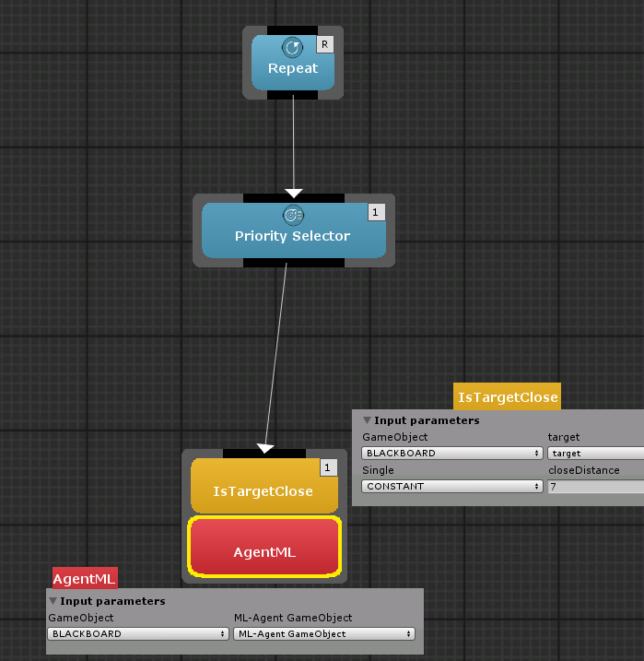644x661 pixels.
Task: Click the top connector bar above IsTargetClose
Action: pos(264,454)
